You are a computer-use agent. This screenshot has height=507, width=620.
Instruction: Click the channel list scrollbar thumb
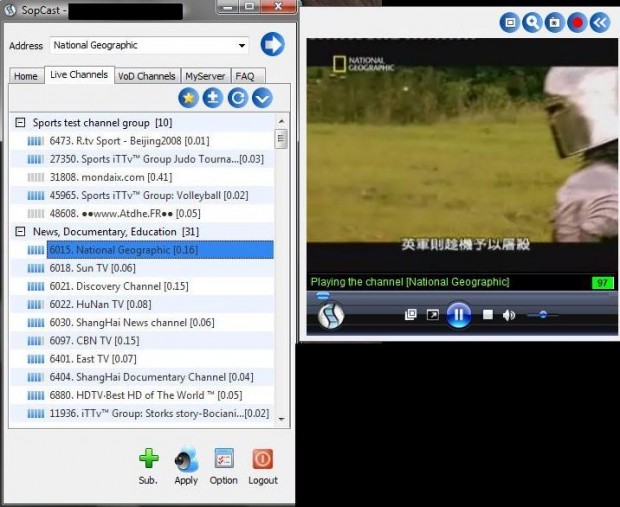click(x=281, y=138)
